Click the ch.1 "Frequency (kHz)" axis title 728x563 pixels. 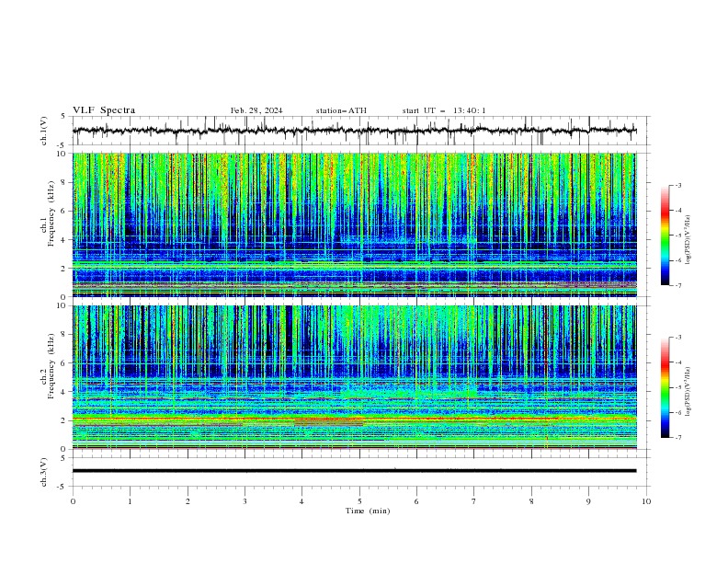click(x=51, y=213)
